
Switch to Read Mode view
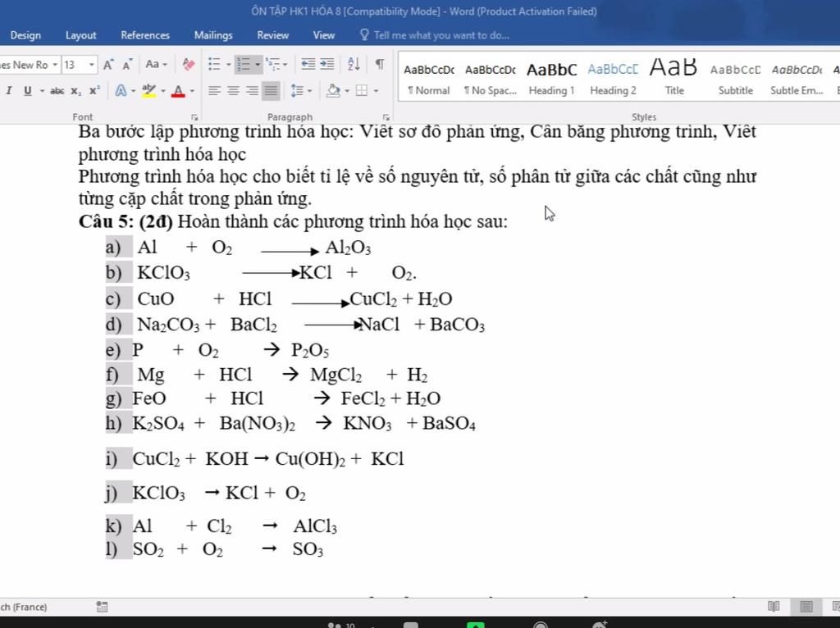tap(774, 606)
